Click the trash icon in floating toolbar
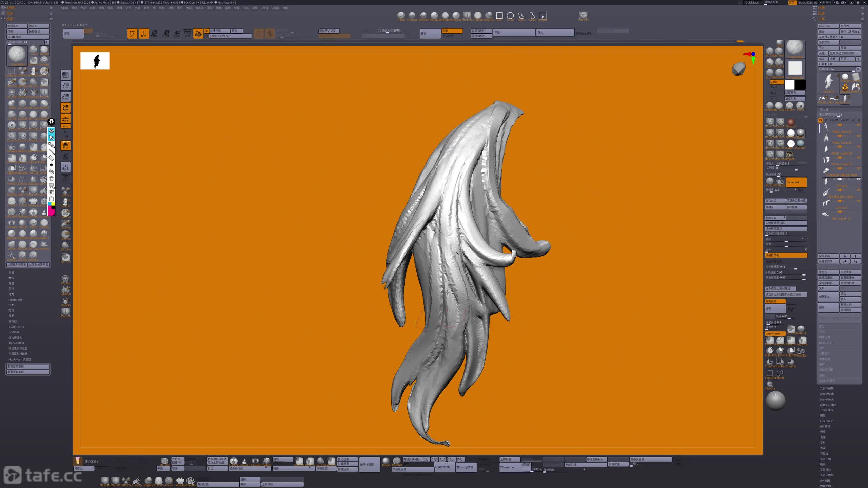Viewport: 868px width, 488px height. (51, 179)
